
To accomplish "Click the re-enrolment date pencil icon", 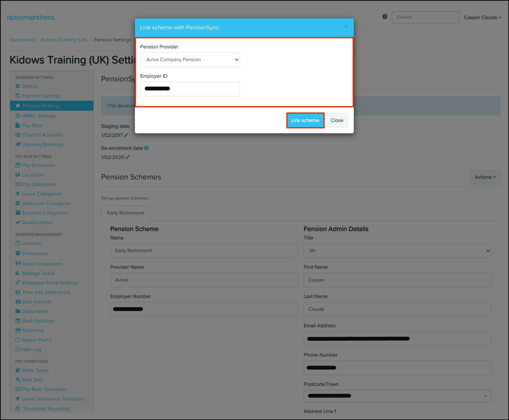I will point(128,157).
